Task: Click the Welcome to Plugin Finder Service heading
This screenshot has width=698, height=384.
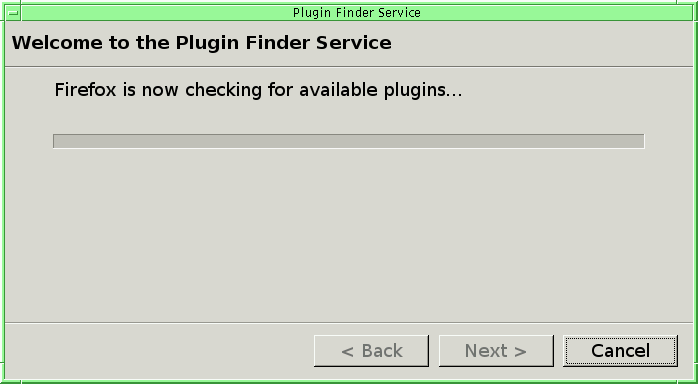Action: 202,43
